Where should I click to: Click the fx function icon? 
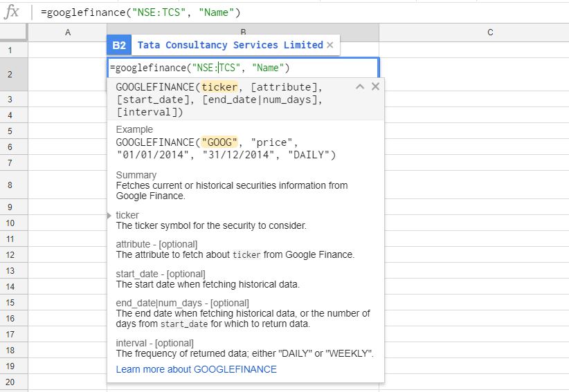(12, 12)
